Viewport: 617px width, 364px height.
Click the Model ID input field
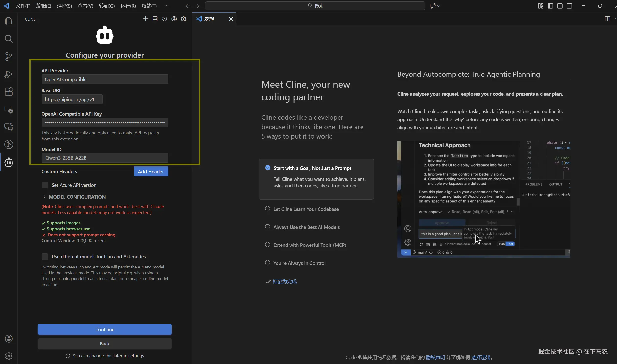(x=105, y=158)
